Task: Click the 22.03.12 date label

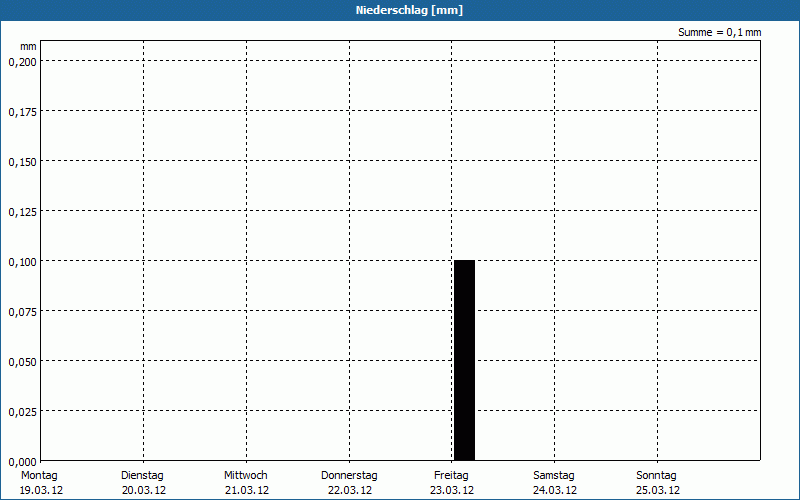Action: point(350,491)
